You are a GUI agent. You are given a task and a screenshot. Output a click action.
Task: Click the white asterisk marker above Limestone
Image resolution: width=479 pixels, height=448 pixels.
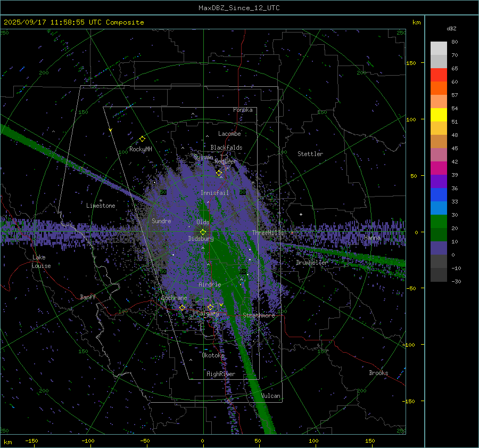101,201
